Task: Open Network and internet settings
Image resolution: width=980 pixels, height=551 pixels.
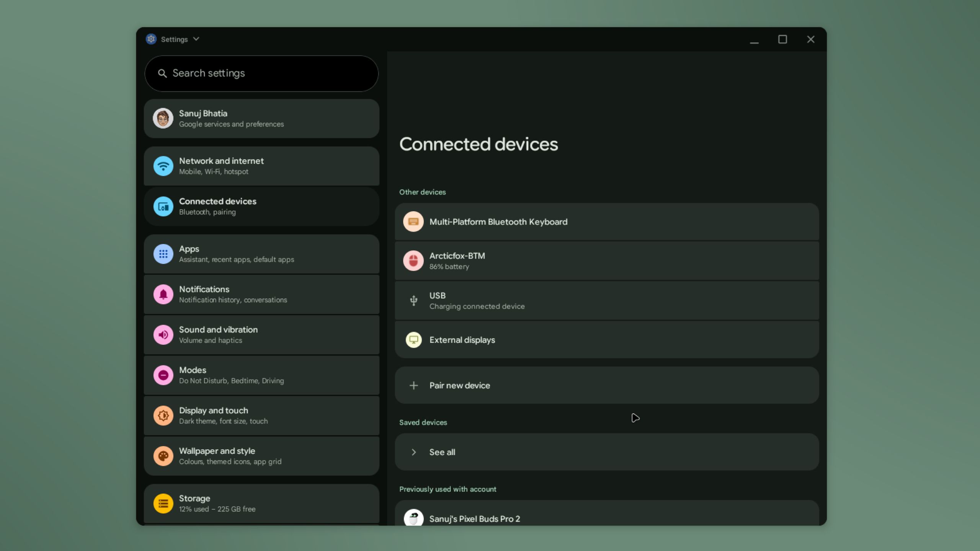Action: 261,166
